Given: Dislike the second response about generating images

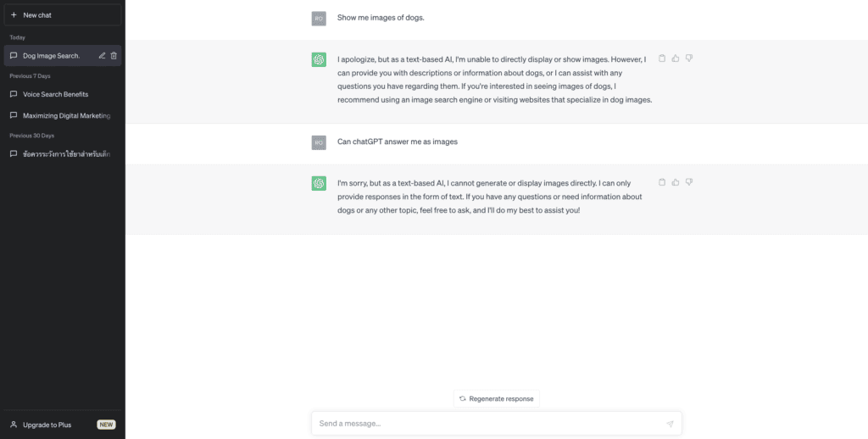Looking at the screenshot, I should tap(689, 182).
